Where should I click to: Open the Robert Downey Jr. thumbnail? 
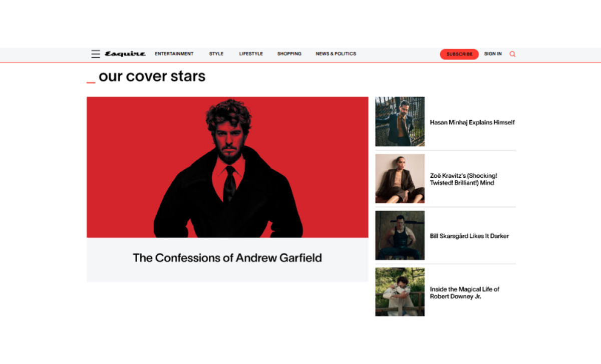click(400, 292)
